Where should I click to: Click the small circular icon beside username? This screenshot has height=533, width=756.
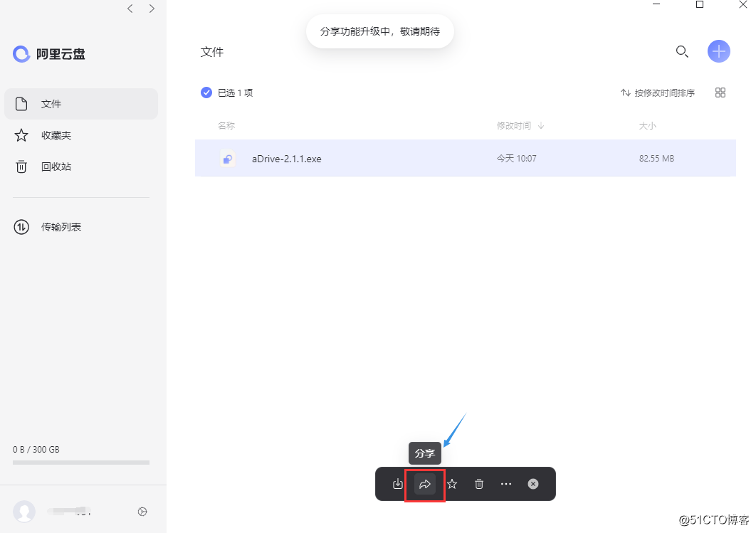(x=142, y=512)
